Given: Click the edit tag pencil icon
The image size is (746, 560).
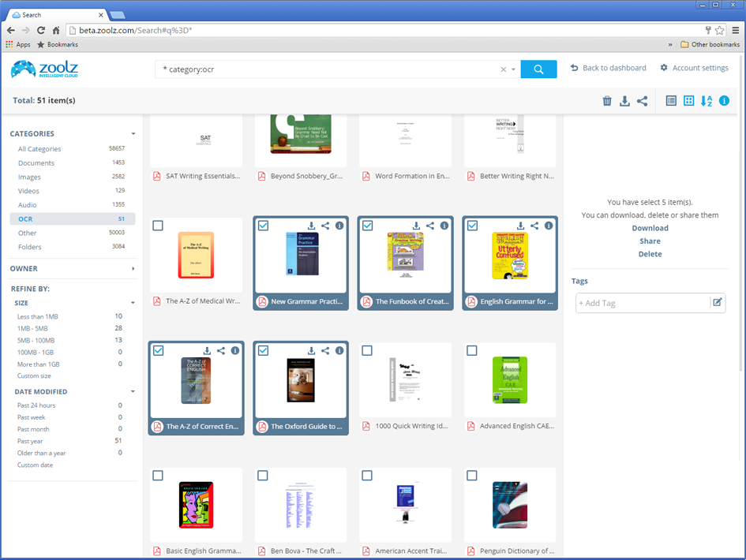Looking at the screenshot, I should tap(718, 302).
